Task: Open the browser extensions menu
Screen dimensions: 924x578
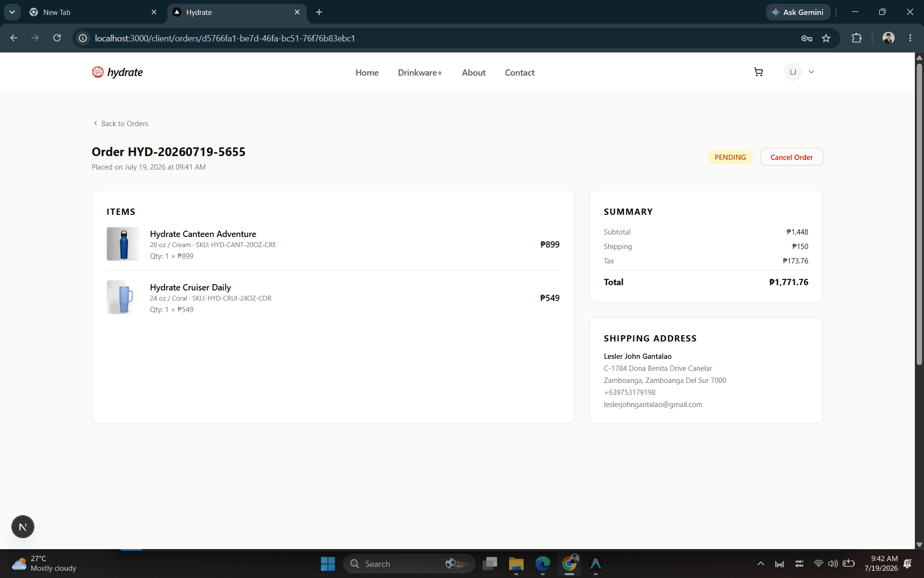Action: (857, 38)
